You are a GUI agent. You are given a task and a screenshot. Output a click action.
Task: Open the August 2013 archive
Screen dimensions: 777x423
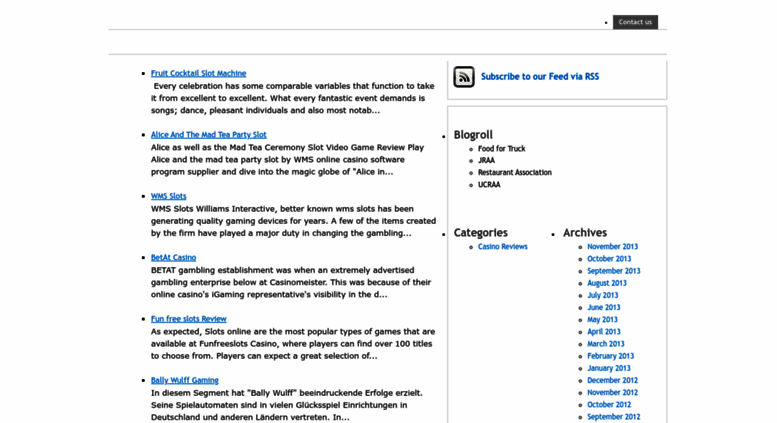607,283
